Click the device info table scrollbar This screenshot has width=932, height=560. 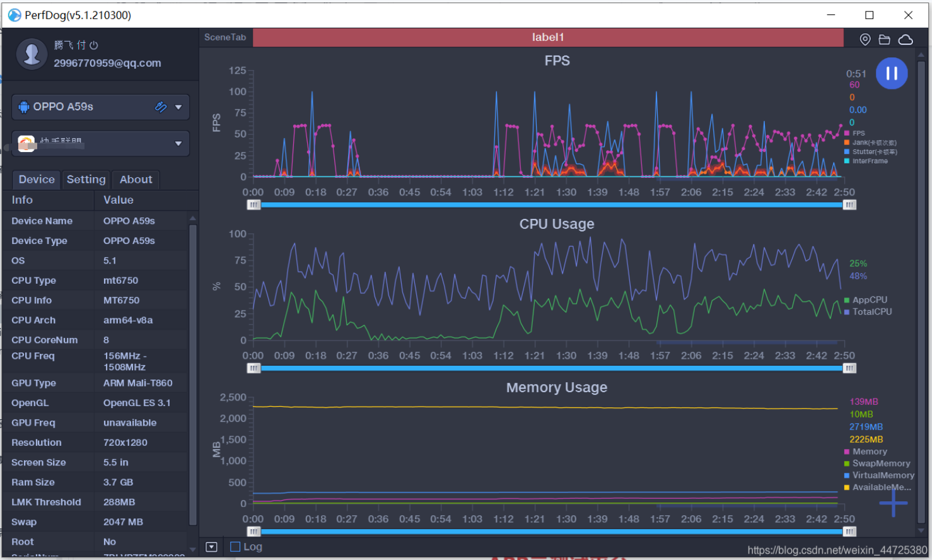pyautogui.click(x=193, y=375)
